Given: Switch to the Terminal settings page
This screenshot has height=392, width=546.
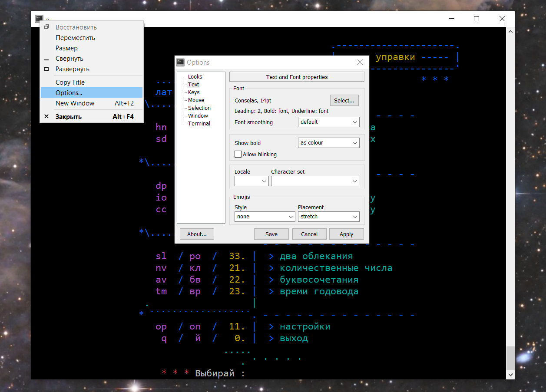Looking at the screenshot, I should [199, 123].
